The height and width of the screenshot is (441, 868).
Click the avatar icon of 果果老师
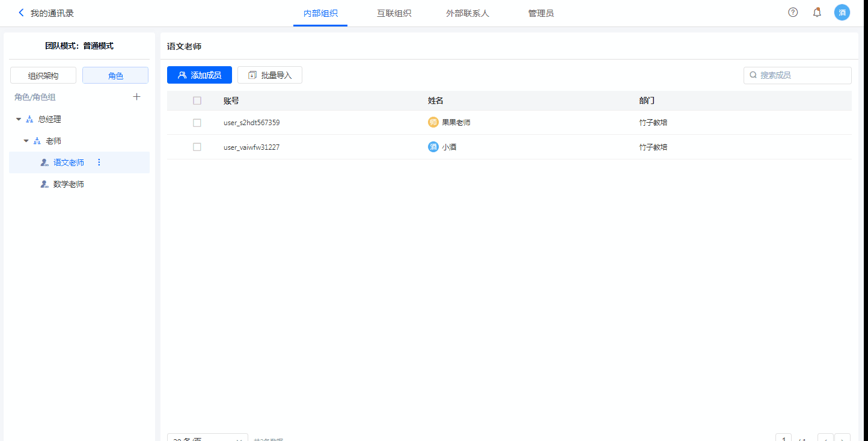point(433,123)
